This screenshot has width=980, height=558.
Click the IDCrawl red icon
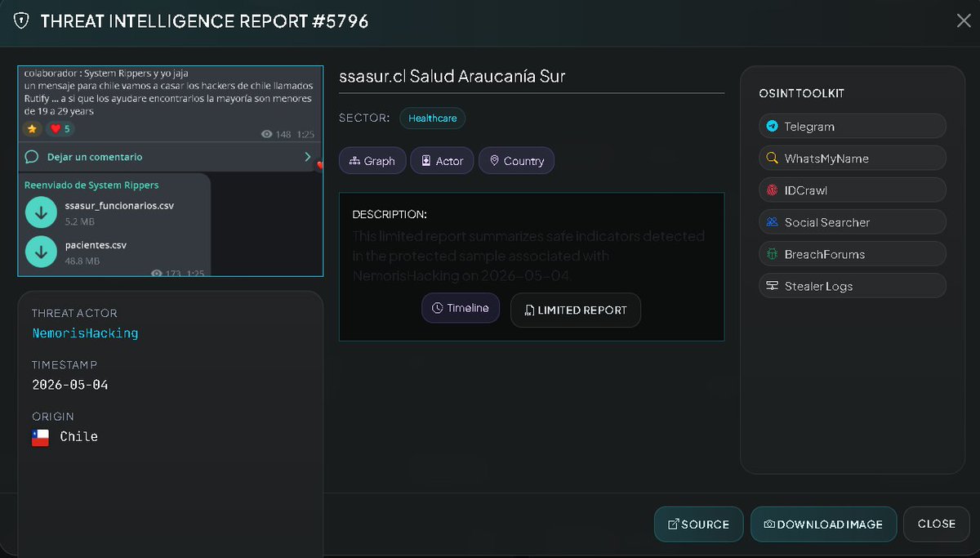[x=772, y=190]
